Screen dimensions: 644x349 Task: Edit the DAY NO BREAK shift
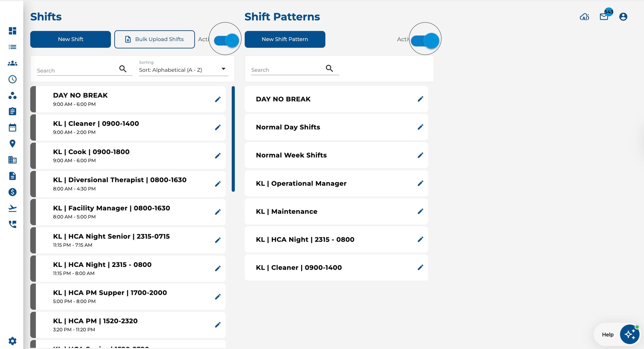click(218, 99)
